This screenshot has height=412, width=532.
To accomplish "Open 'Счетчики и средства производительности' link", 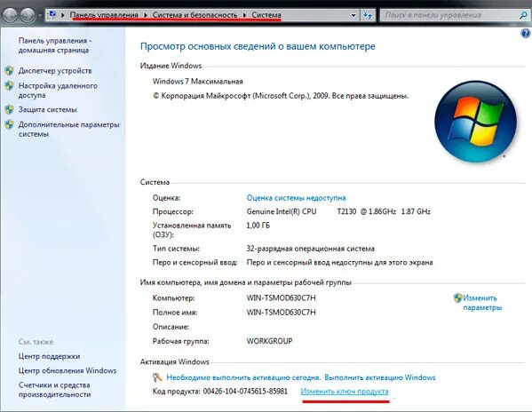I will point(55,390).
